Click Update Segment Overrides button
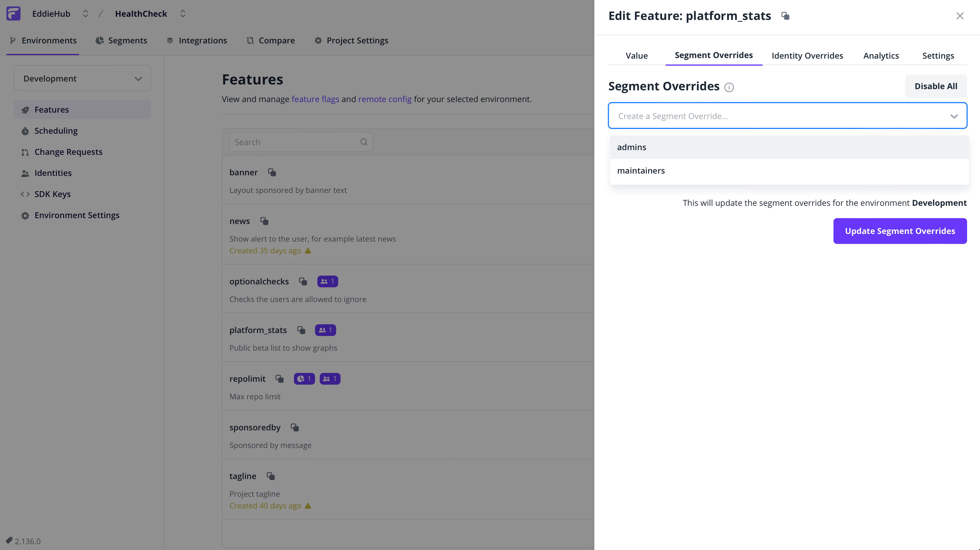 (x=900, y=231)
